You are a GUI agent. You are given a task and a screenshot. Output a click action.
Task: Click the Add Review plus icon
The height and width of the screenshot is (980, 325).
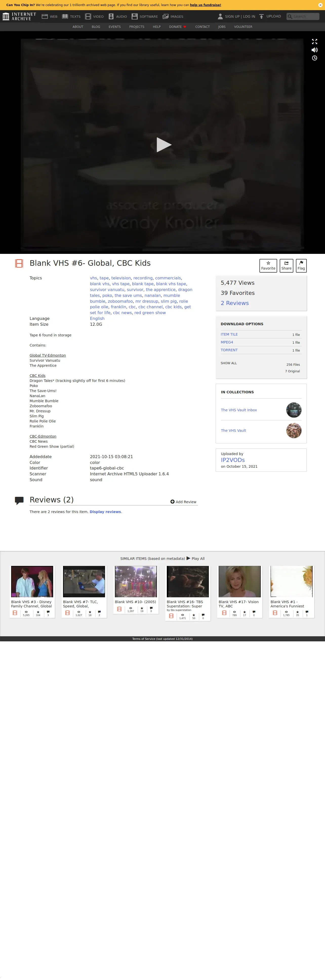172,502
